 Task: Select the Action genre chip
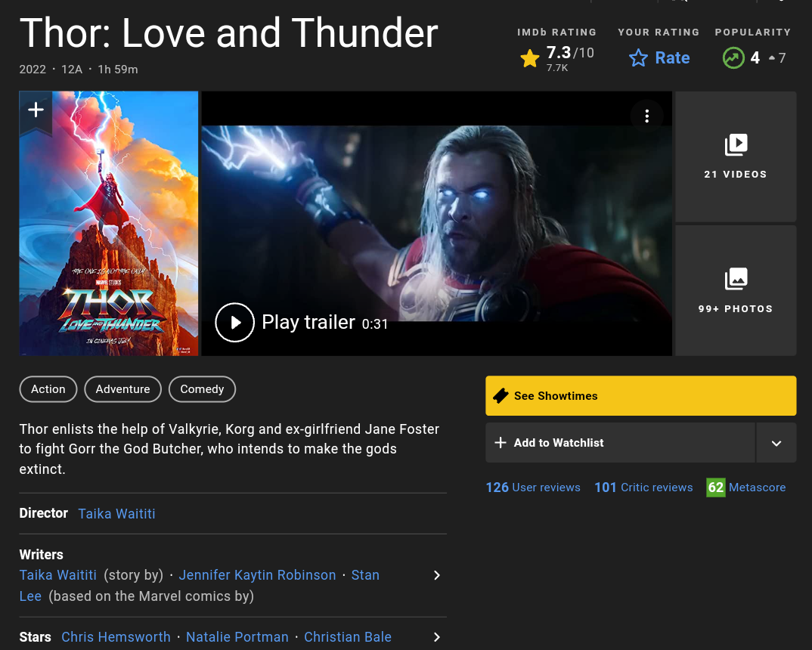[x=48, y=389]
